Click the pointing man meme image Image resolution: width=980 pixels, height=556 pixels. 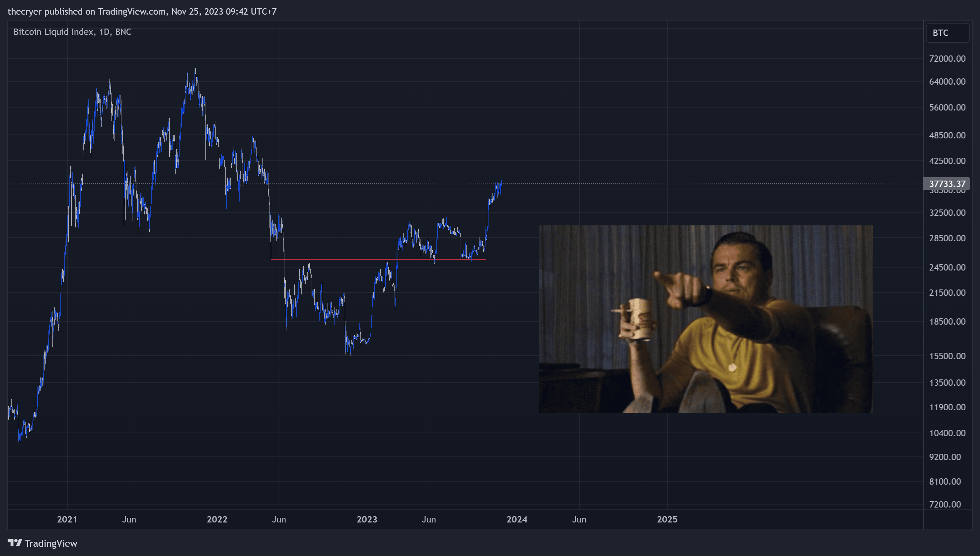tap(706, 319)
